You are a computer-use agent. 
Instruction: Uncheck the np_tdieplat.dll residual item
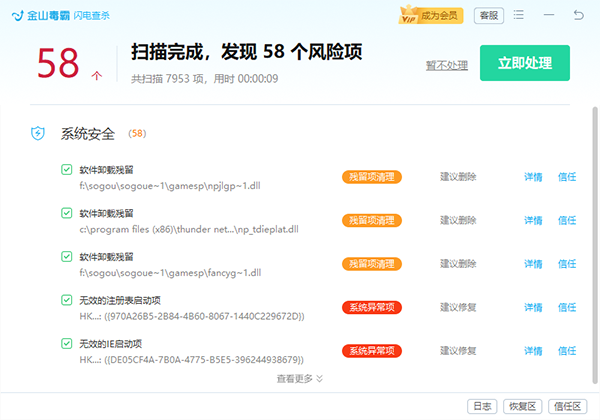point(67,213)
